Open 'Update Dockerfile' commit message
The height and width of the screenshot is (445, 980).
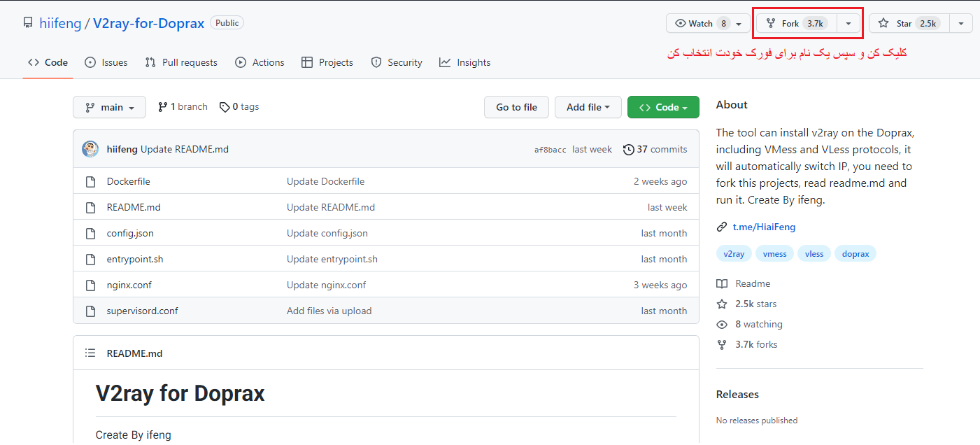tap(325, 181)
